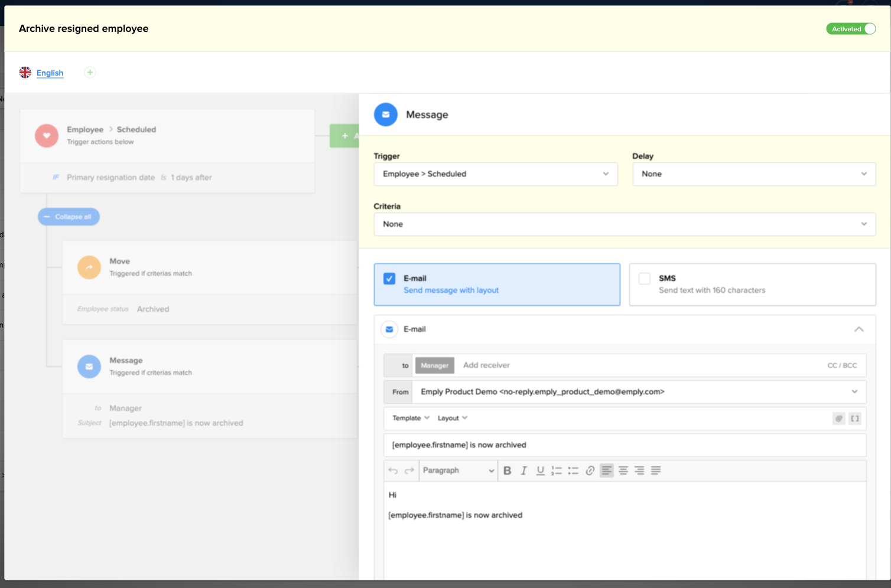
Task: Expand the Delay dropdown
Action: point(753,174)
